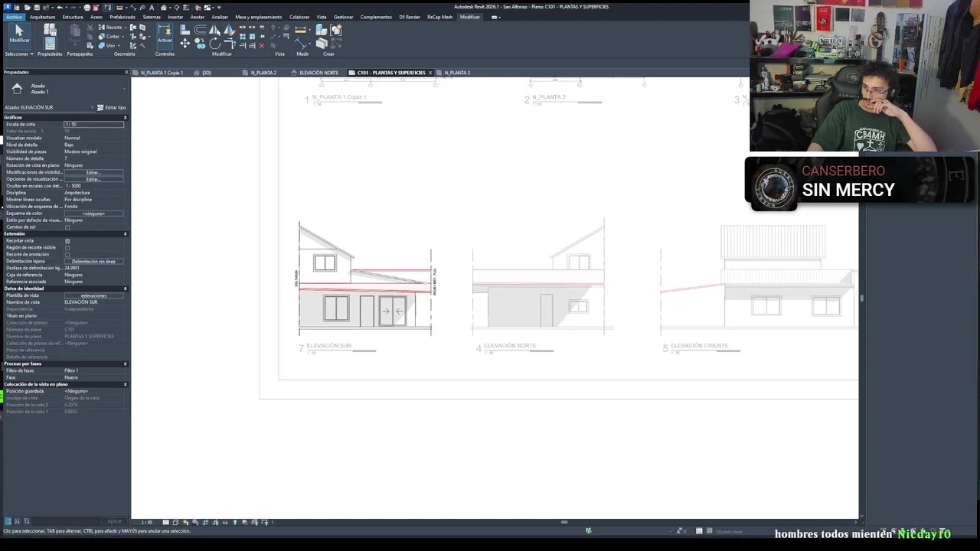
Task: Toggle the Camino de sol checkbox
Action: tap(67, 227)
